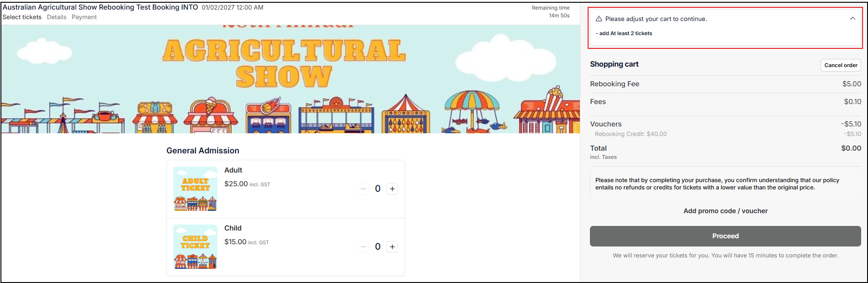Go to the Select tickets step
This screenshot has height=283, width=868.
(22, 17)
